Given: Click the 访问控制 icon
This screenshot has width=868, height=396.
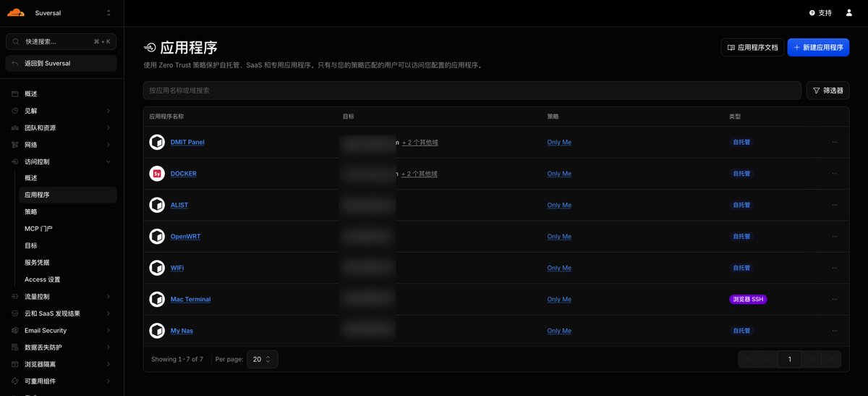Looking at the screenshot, I should coord(15,161).
